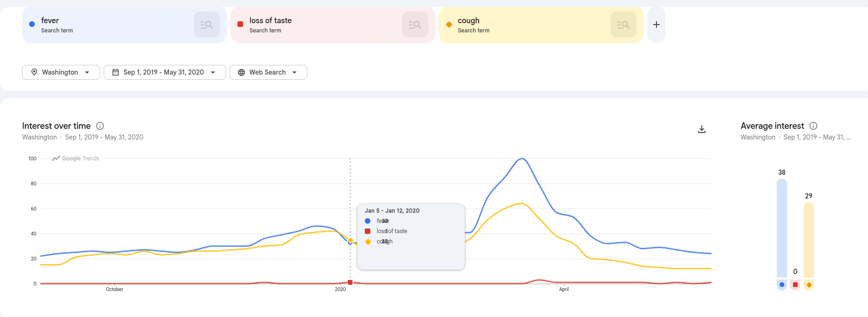
Task: Expand the Washington location dropdown
Action: (x=61, y=72)
